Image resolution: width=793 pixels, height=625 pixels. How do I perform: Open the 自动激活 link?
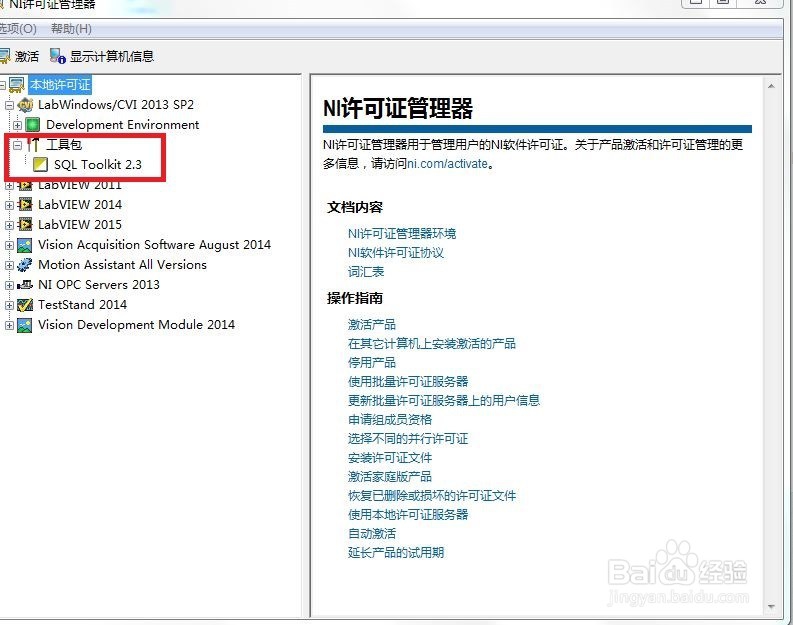click(x=372, y=534)
